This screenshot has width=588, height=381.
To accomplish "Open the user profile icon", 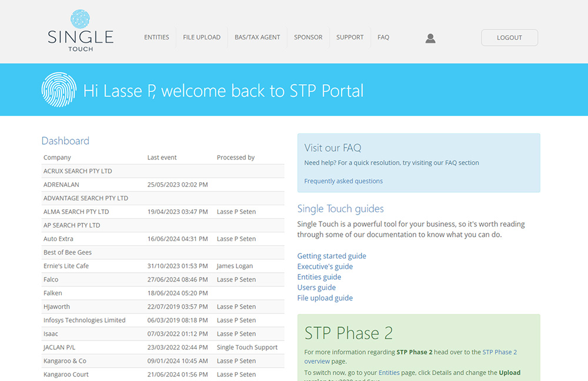I will [430, 38].
